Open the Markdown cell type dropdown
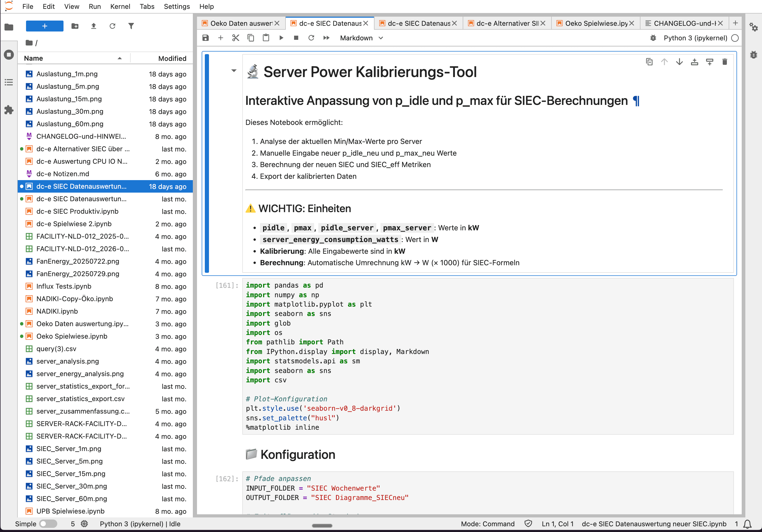 tap(361, 38)
